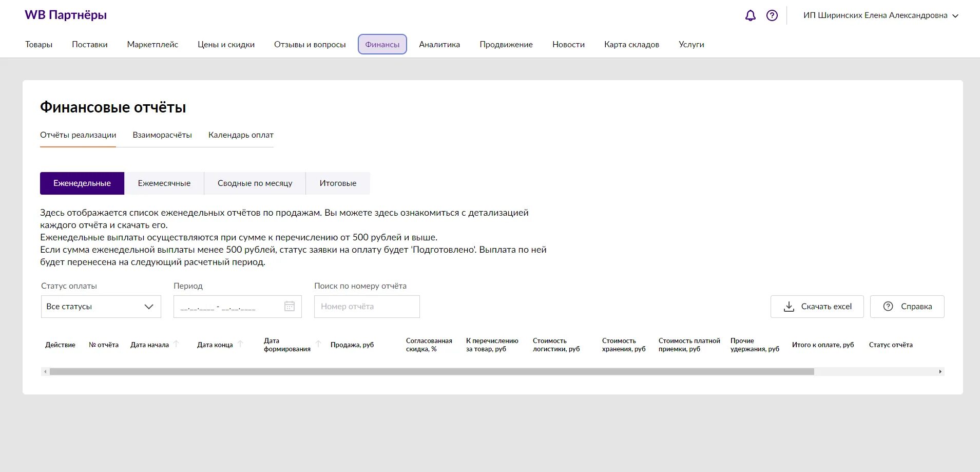Click the Действие column header
The image size is (980, 472).
tap(60, 345)
